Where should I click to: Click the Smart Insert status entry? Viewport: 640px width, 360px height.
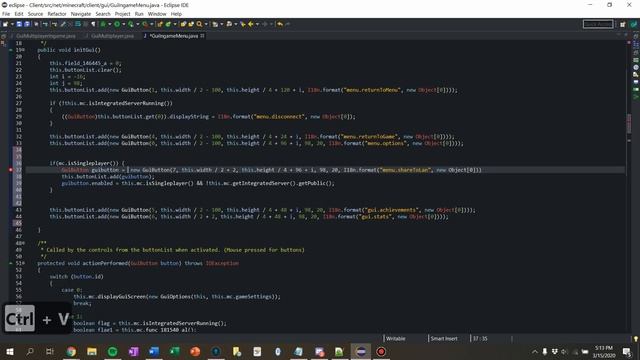pyautogui.click(x=444, y=338)
